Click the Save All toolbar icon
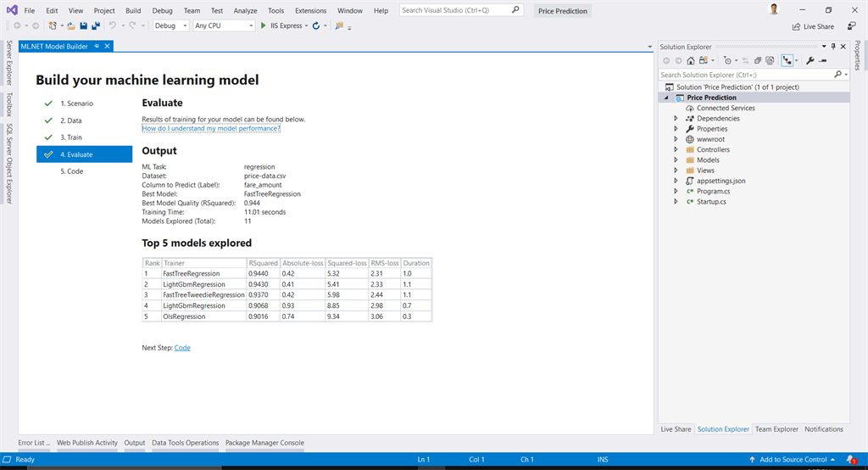This screenshot has height=470, width=868. pyautogui.click(x=96, y=25)
